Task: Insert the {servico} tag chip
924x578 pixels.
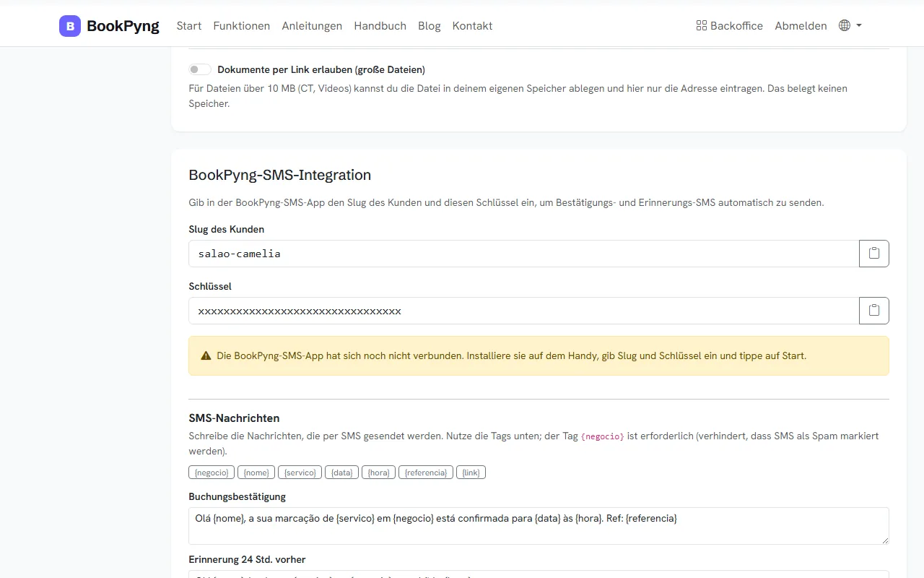Action: click(300, 473)
